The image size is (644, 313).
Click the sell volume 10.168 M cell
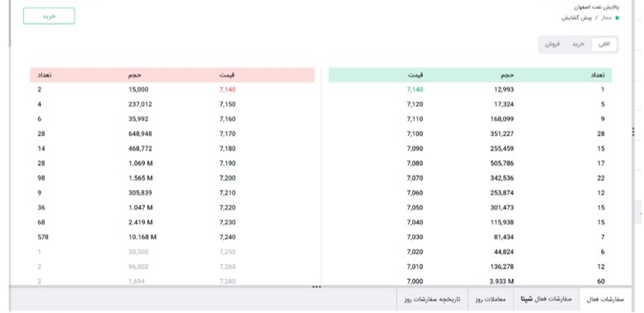(x=142, y=237)
